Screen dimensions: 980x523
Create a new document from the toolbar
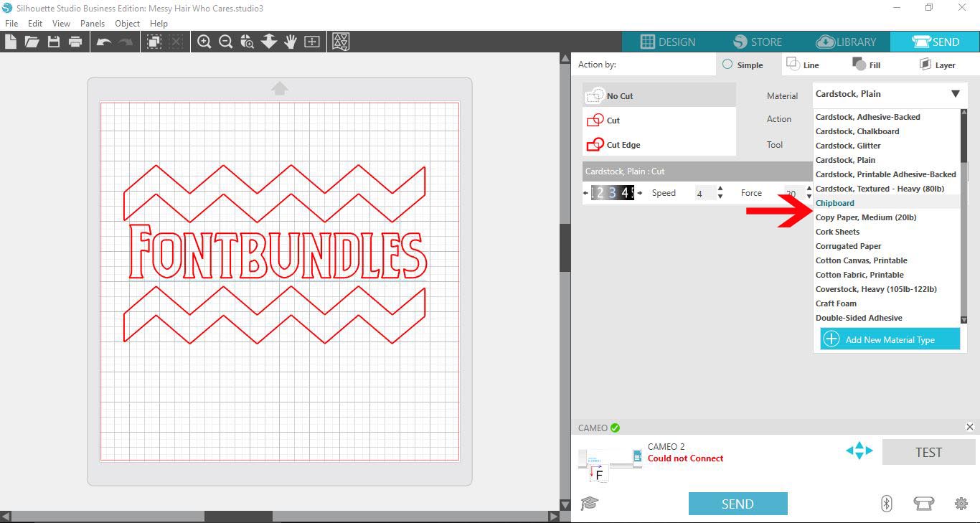coord(11,42)
